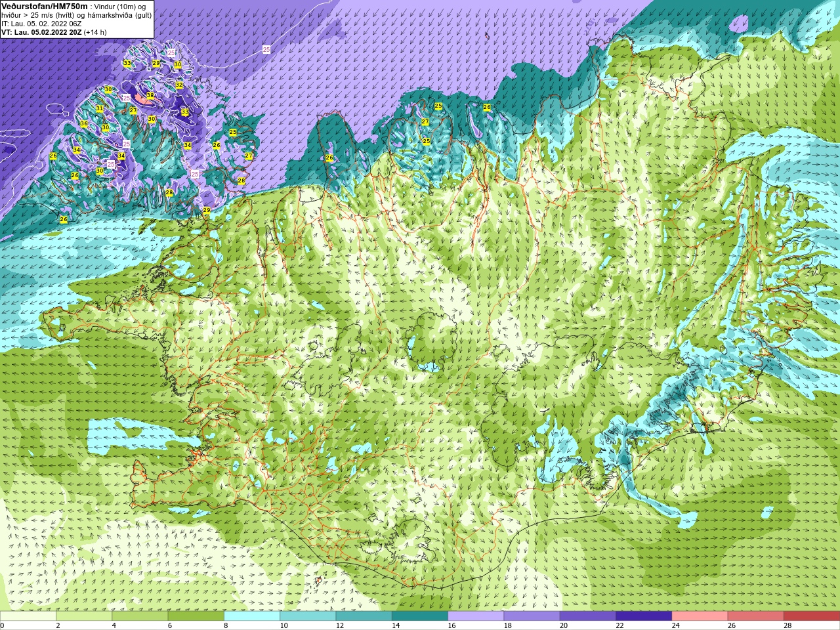
Task: Select the above 28 m/s red legend swatch
Action: 812,616
